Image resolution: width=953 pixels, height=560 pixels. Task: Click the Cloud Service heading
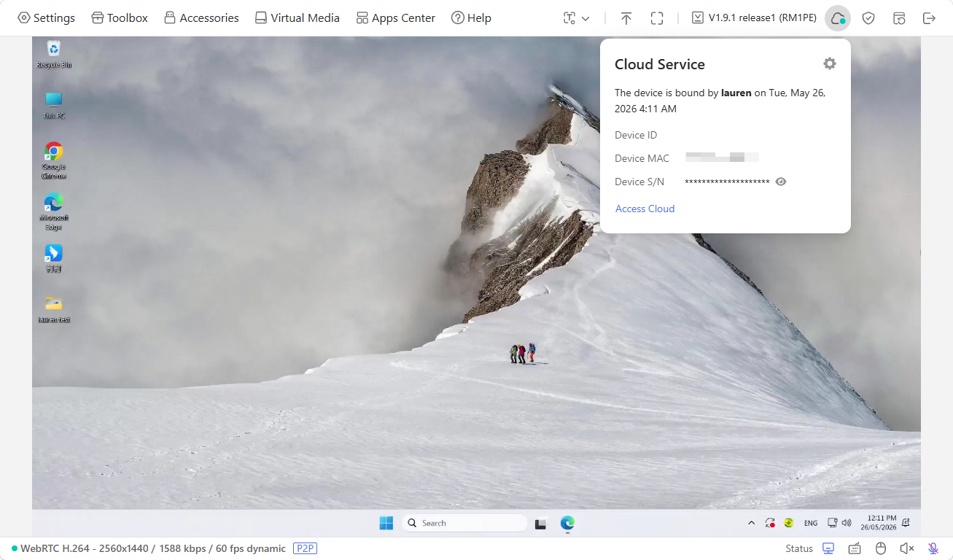660,64
